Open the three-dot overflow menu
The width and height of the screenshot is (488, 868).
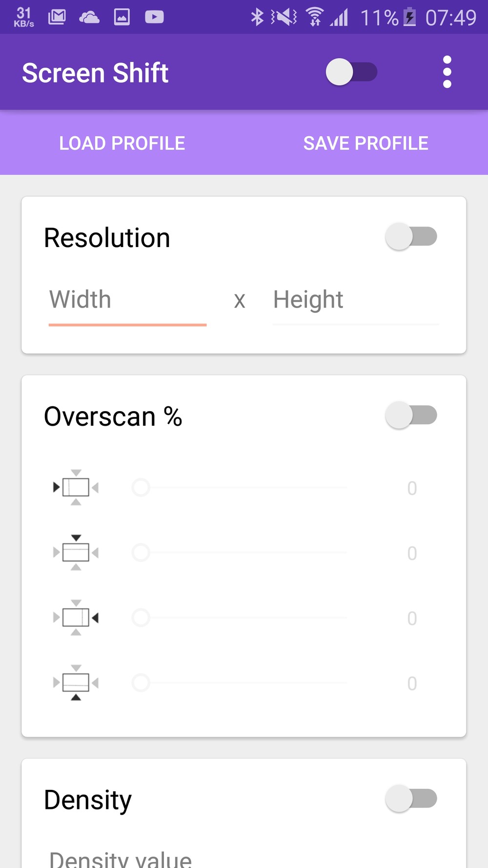447,72
